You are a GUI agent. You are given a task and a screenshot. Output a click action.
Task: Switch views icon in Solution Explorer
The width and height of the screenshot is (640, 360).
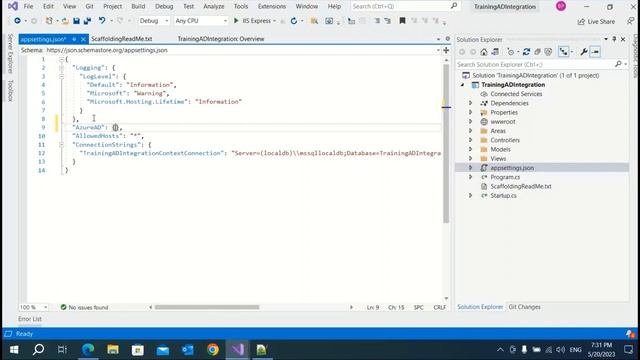pyautogui.click(x=495, y=52)
